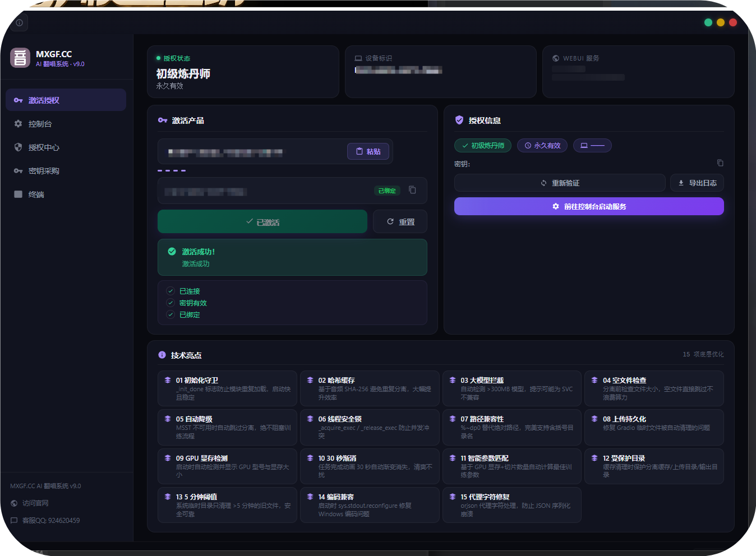This screenshot has width=756, height=556.
Task: Click the 03 大模型拦截 card icon
Action: pos(453,380)
